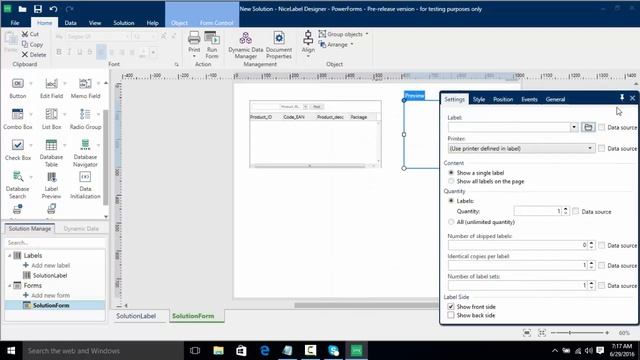The width and height of the screenshot is (640, 360).
Task: Switch to Dynamic Data panel tab
Action: click(81, 229)
